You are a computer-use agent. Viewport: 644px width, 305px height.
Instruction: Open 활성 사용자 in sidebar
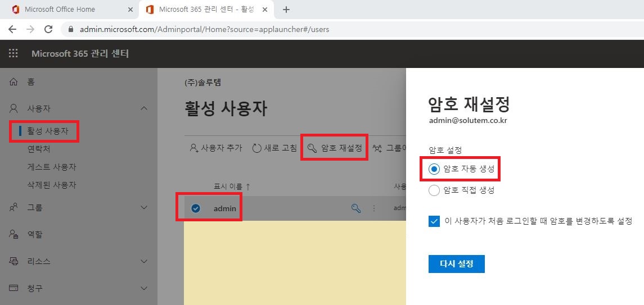coord(48,131)
